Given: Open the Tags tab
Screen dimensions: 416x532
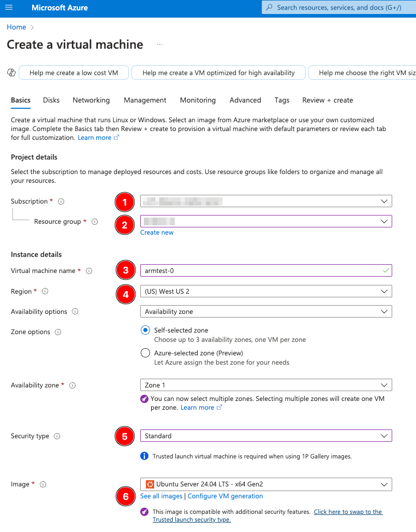Looking at the screenshot, I should tap(282, 100).
